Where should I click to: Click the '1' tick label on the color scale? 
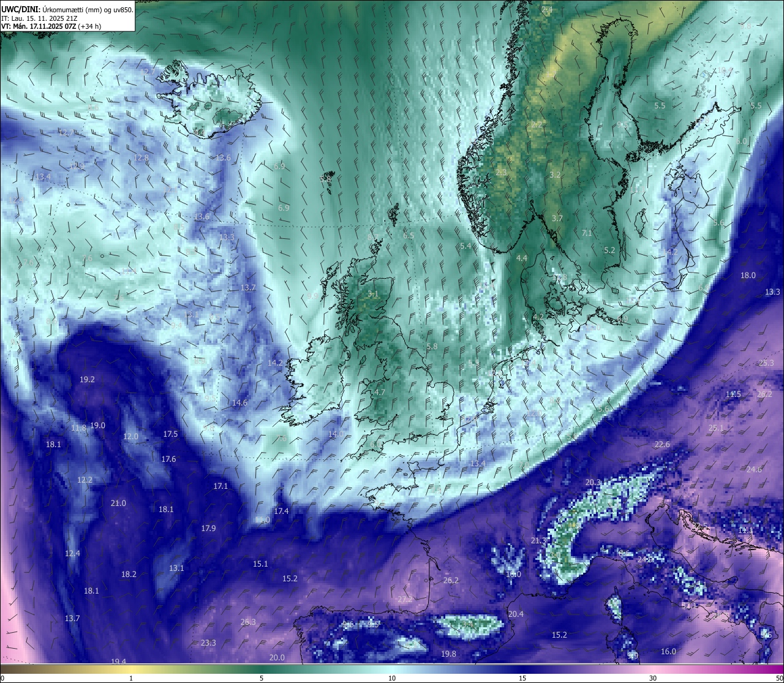click(x=131, y=678)
